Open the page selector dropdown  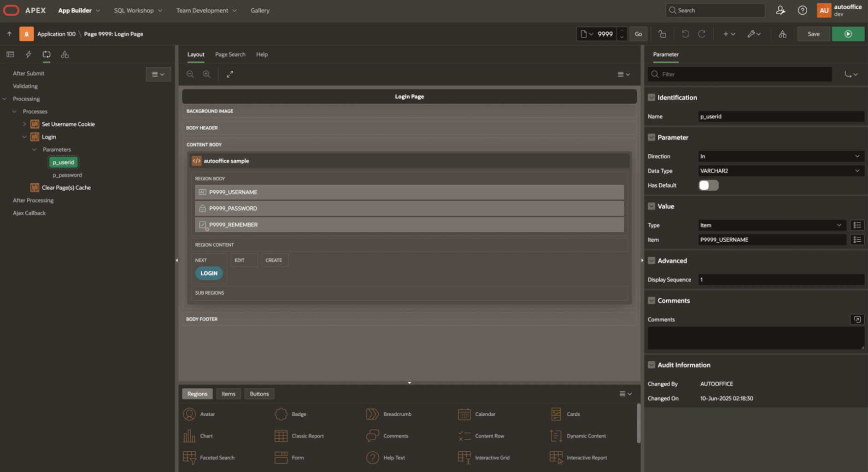pos(586,34)
